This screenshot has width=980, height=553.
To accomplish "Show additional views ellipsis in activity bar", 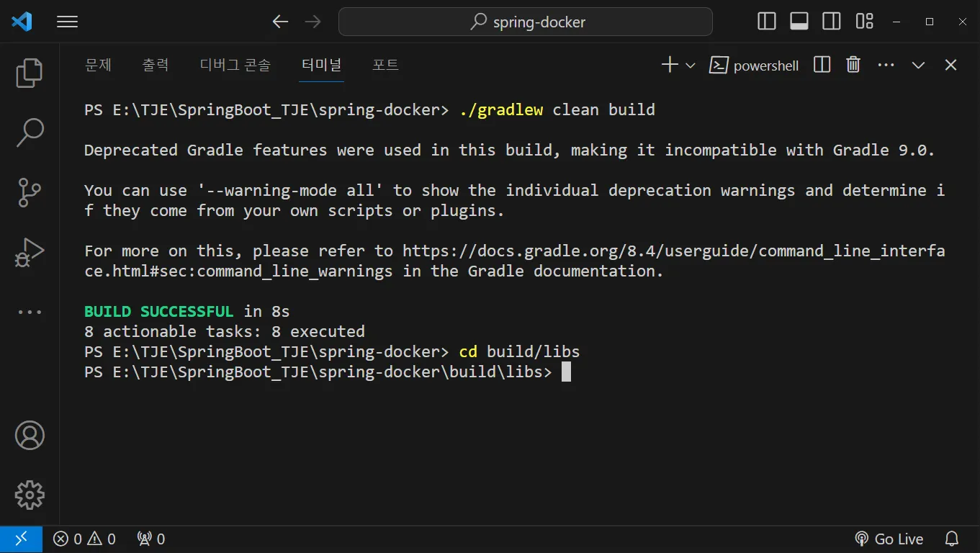I will [x=30, y=313].
